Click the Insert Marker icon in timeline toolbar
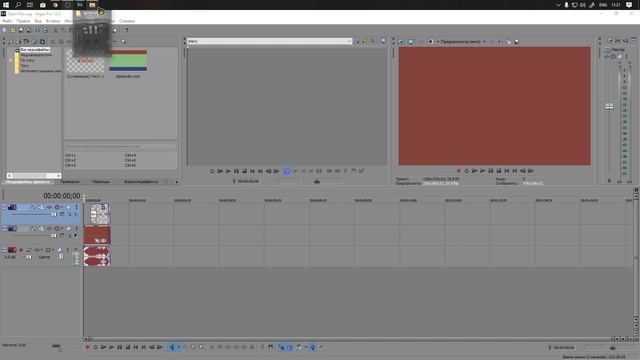The width and height of the screenshot is (640, 360). pos(262,347)
